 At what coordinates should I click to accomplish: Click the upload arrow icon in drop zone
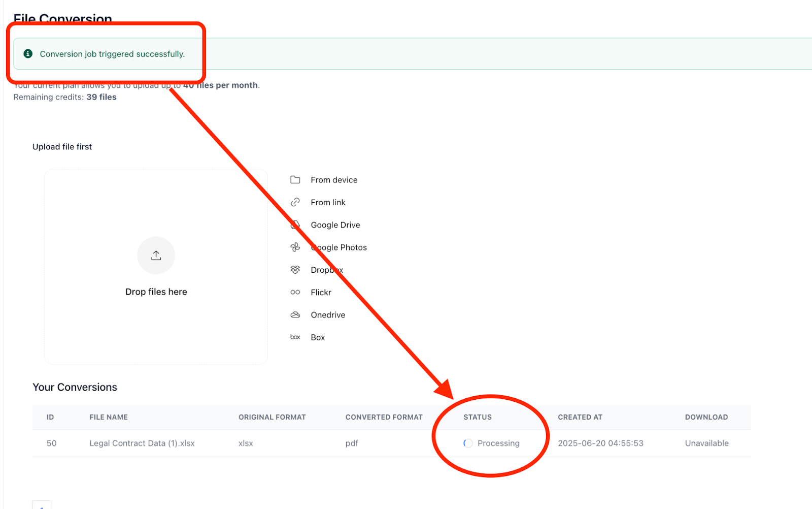(156, 255)
